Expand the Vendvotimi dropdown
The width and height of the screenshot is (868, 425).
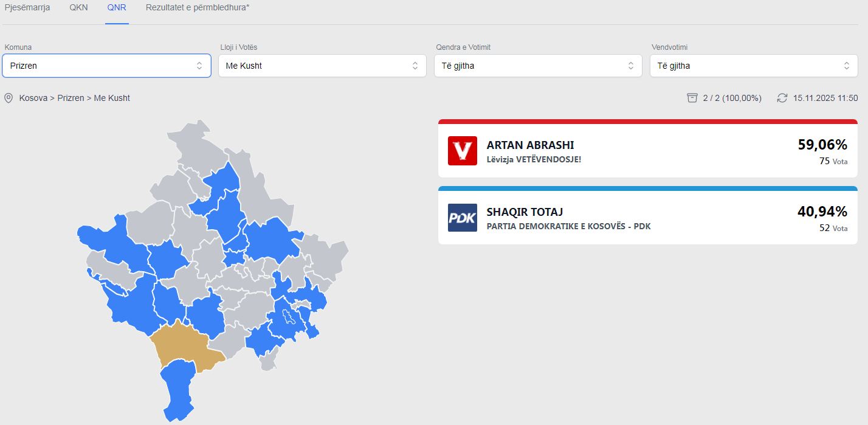754,66
